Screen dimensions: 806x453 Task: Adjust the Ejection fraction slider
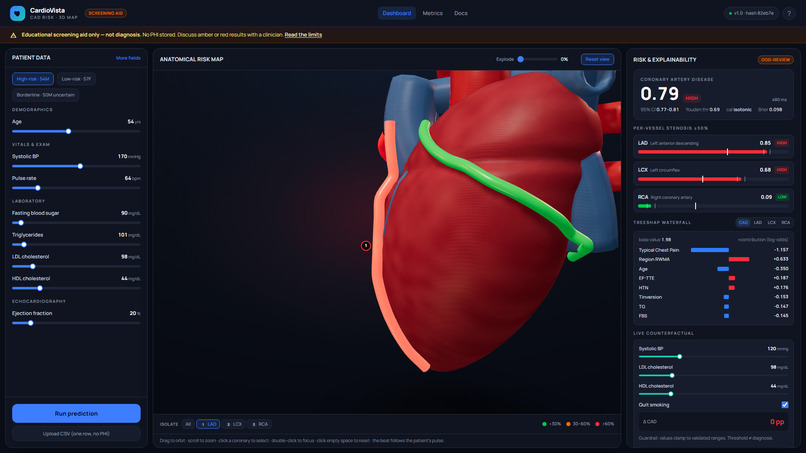point(76,323)
